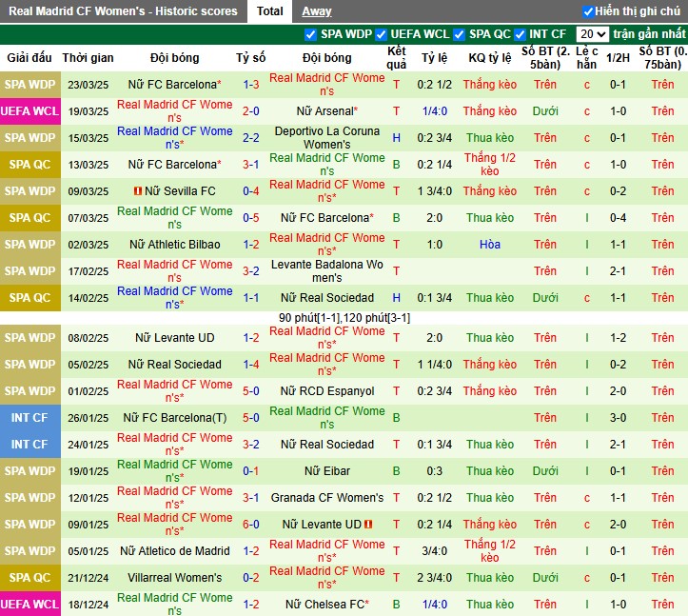Click the half-time score 0-4 on 07/03/25 row
Image resolution: width=688 pixels, height=616 pixels.
click(618, 218)
